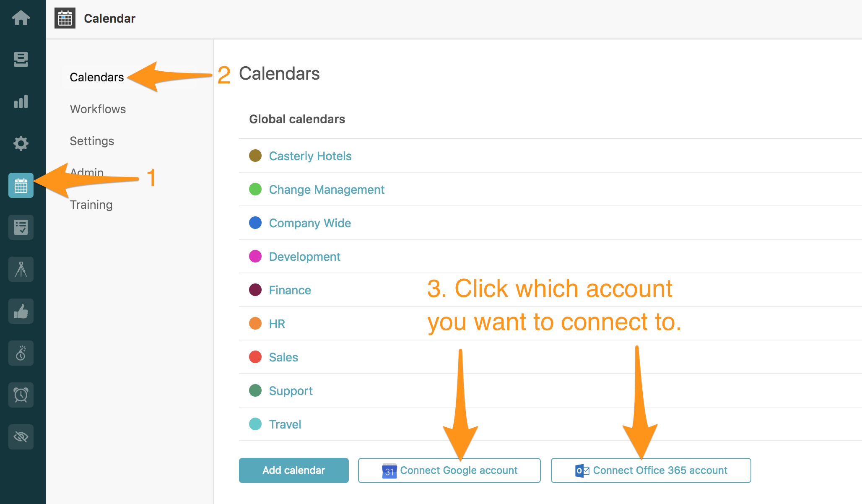Click the magenta Development color dot
The image size is (862, 504).
click(255, 256)
